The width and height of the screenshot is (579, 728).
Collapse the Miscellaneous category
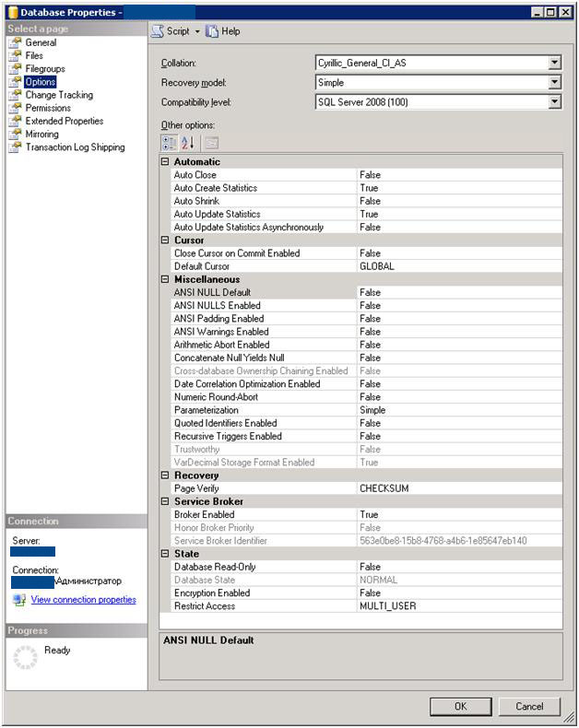[x=165, y=279]
